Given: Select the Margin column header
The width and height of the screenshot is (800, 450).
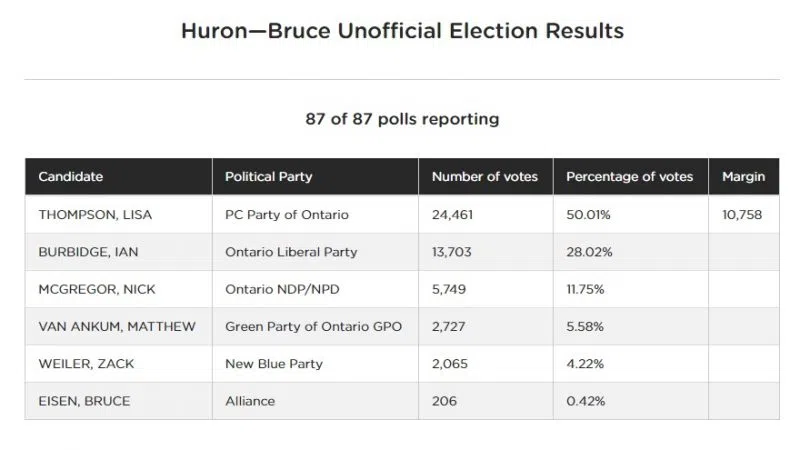Looking at the screenshot, I should click(x=743, y=177).
